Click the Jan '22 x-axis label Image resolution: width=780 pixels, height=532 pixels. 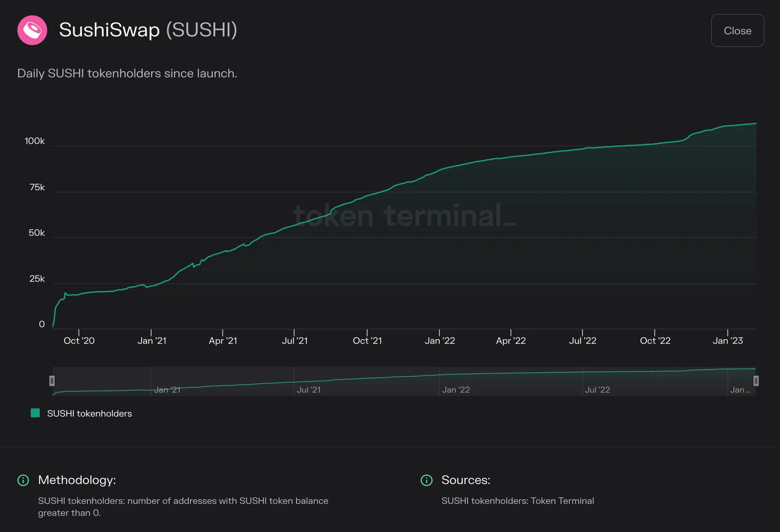coord(440,340)
